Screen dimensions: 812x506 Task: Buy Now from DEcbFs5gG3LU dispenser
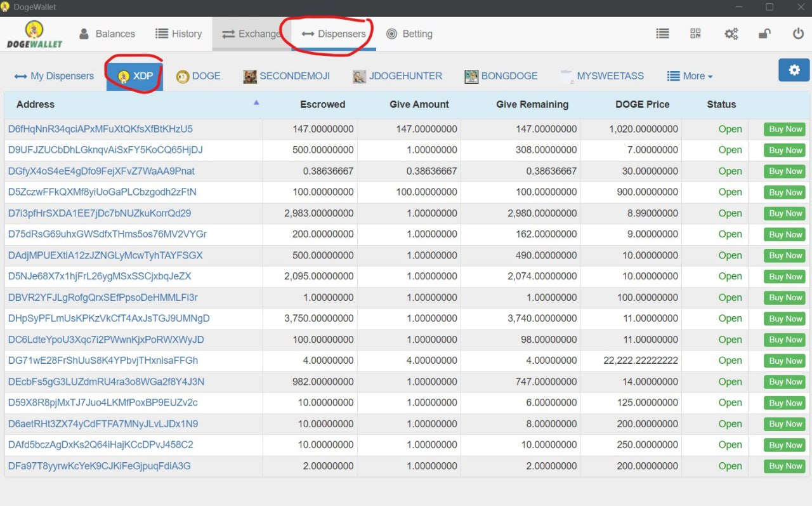pyautogui.click(x=785, y=382)
